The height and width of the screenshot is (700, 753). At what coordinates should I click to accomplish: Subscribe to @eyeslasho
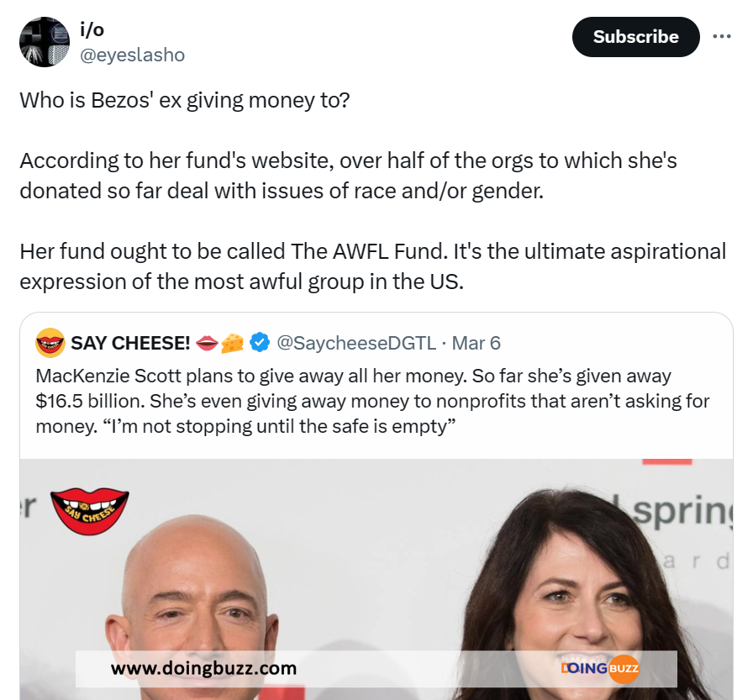pos(636,37)
